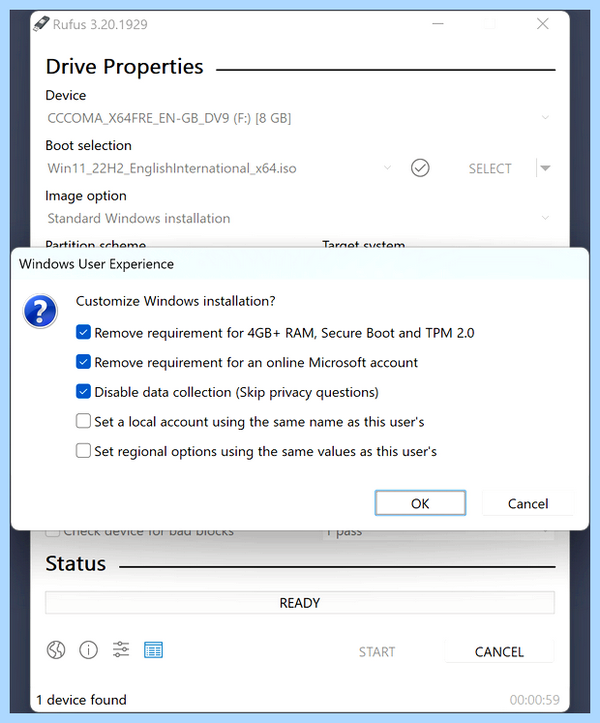Click the blue question mark dialog icon
Screen dimensions: 600x723
[x=40, y=311]
